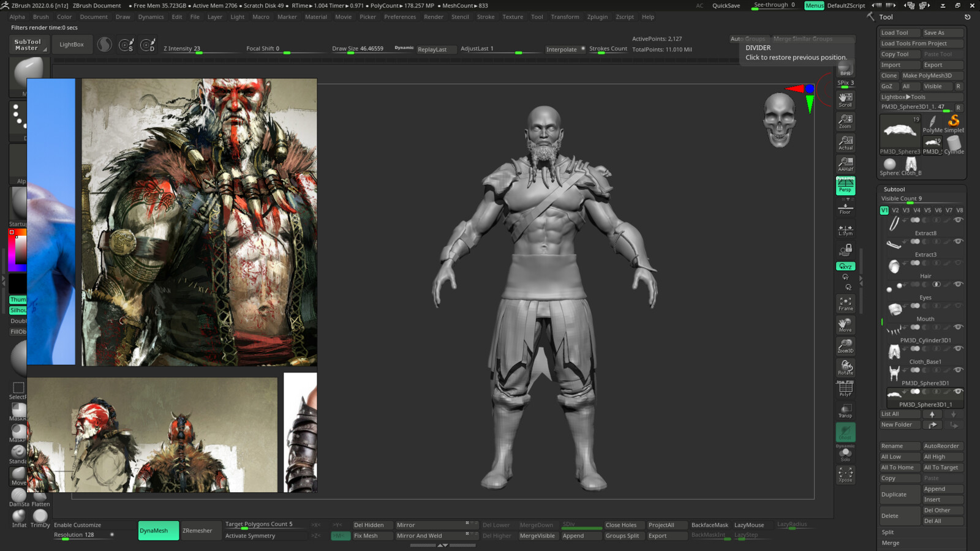This screenshot has height=551, width=980.
Task: Click the PolyF polyframe icon
Action: click(845, 389)
